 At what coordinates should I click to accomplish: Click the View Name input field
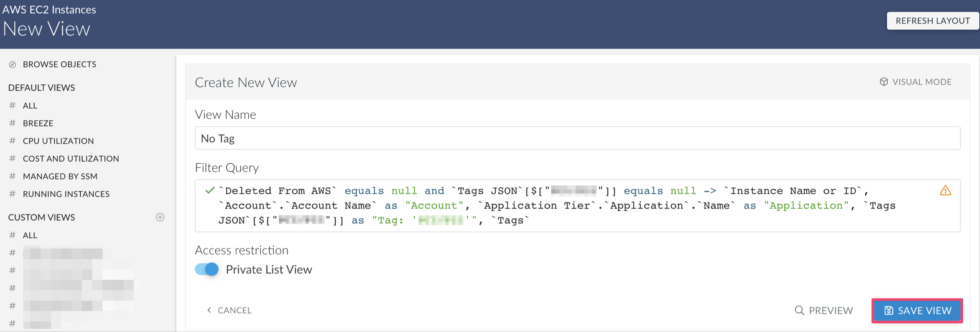point(577,138)
